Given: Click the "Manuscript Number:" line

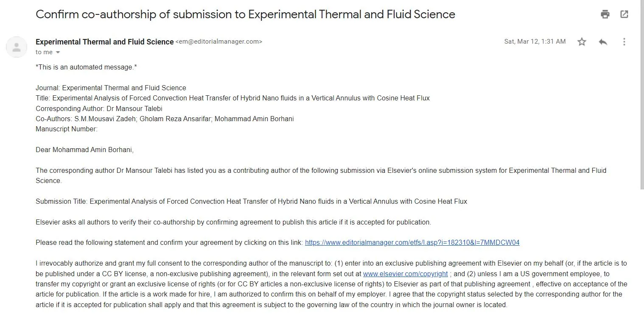Looking at the screenshot, I should coord(67,129).
